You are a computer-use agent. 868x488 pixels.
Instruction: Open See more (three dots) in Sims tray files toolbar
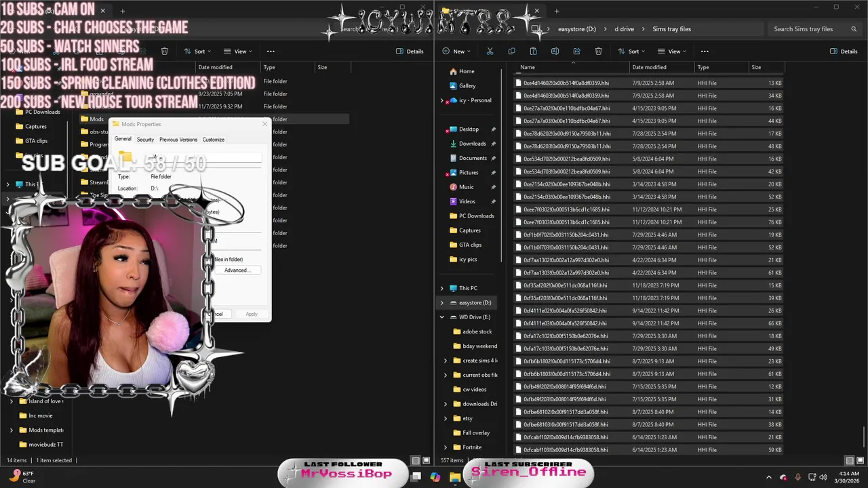(705, 52)
